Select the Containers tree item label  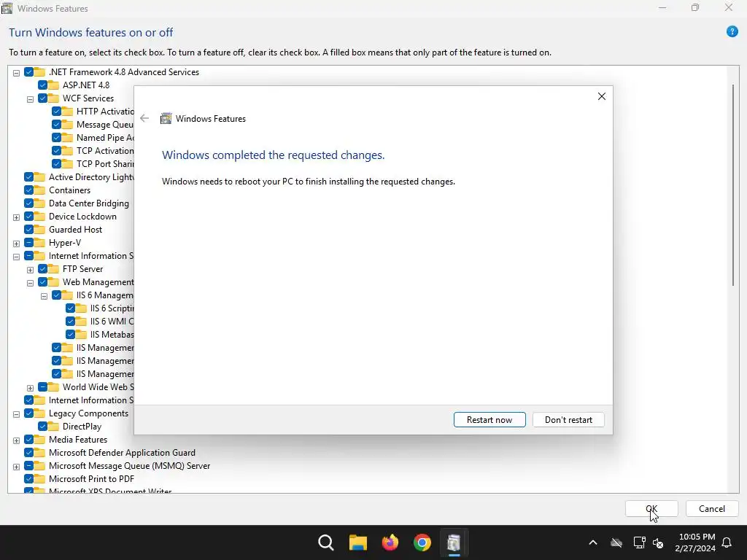coord(69,190)
